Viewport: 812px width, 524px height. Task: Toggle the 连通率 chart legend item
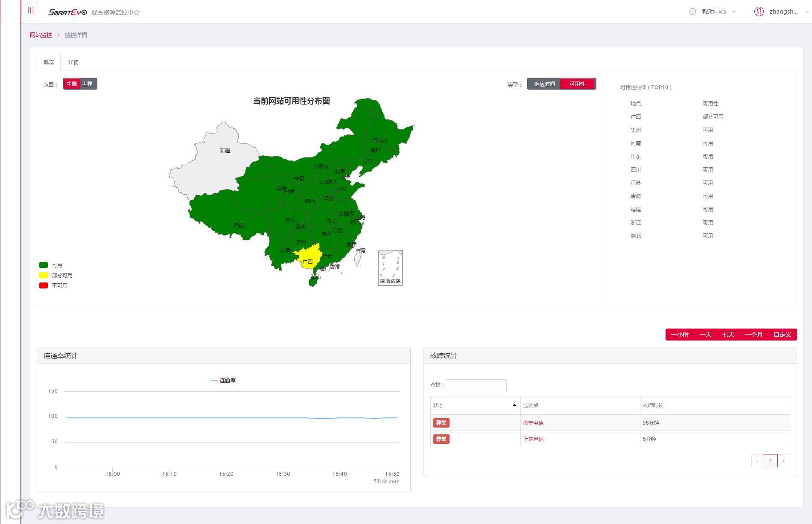223,380
